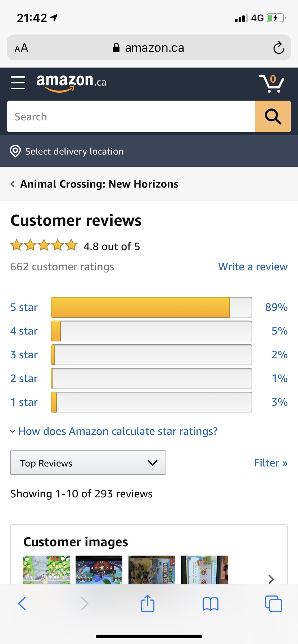Go back with Safari's back arrow

(x=22, y=603)
